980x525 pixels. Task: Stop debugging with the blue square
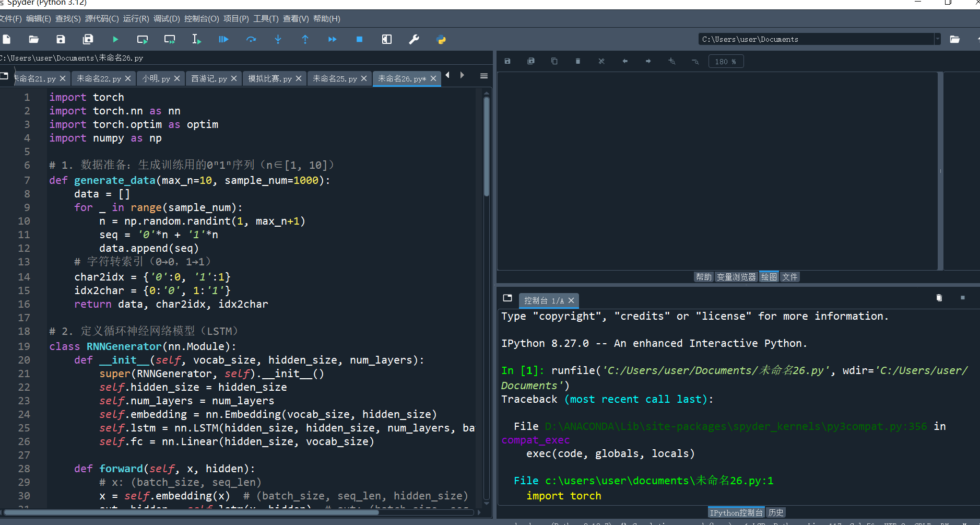(x=360, y=39)
